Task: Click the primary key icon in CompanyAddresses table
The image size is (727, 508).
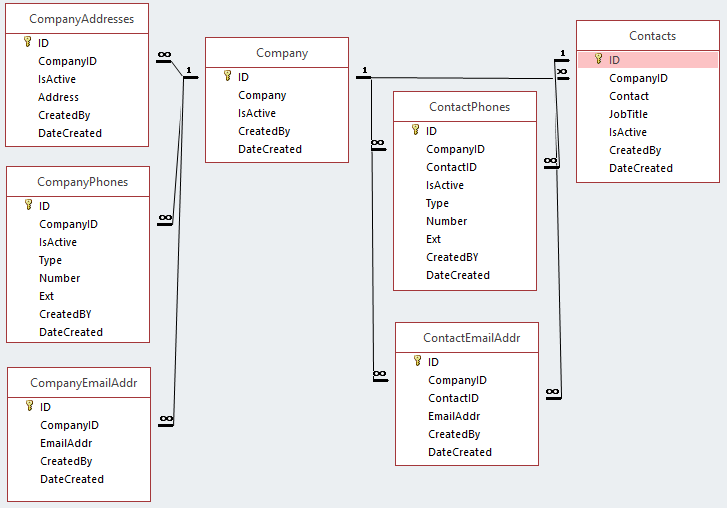Action: tap(27, 42)
